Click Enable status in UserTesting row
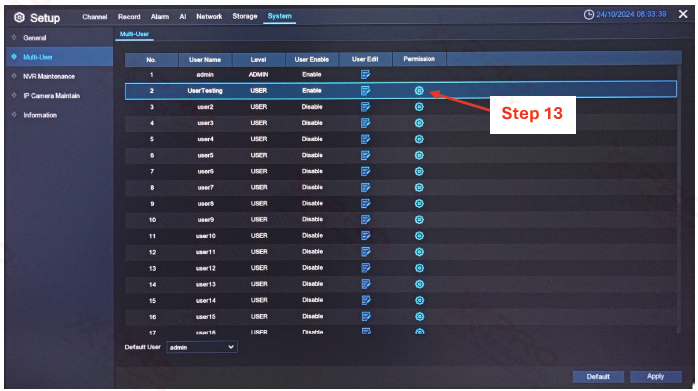Viewport: 698px width, 391px height. 312,91
